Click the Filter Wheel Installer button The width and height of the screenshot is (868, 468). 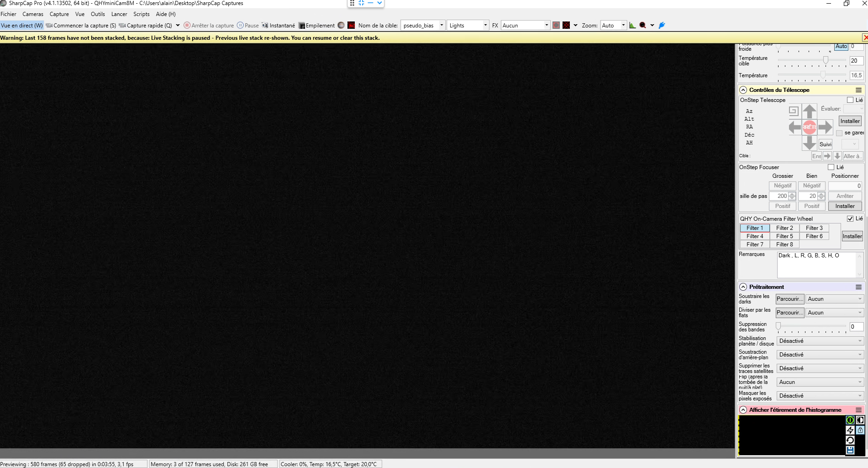[x=852, y=236]
